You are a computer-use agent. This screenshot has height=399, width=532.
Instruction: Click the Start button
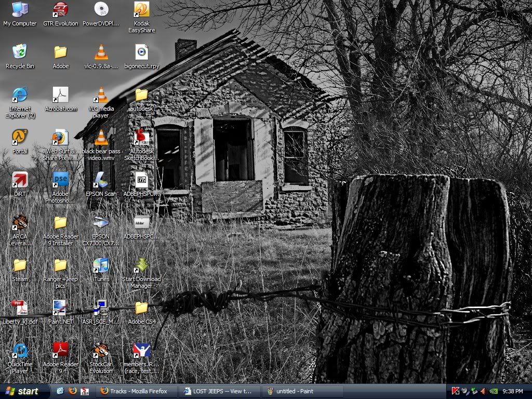coord(22,391)
